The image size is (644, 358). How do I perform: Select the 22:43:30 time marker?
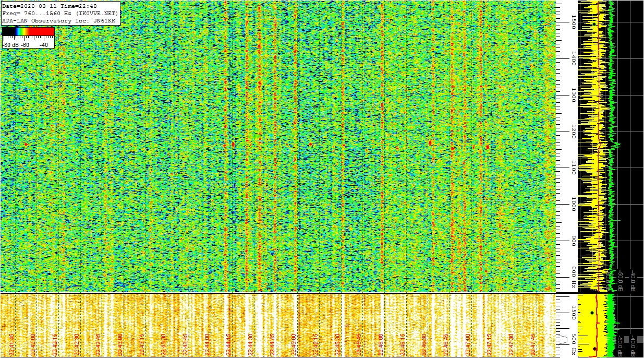pyautogui.click(x=164, y=344)
